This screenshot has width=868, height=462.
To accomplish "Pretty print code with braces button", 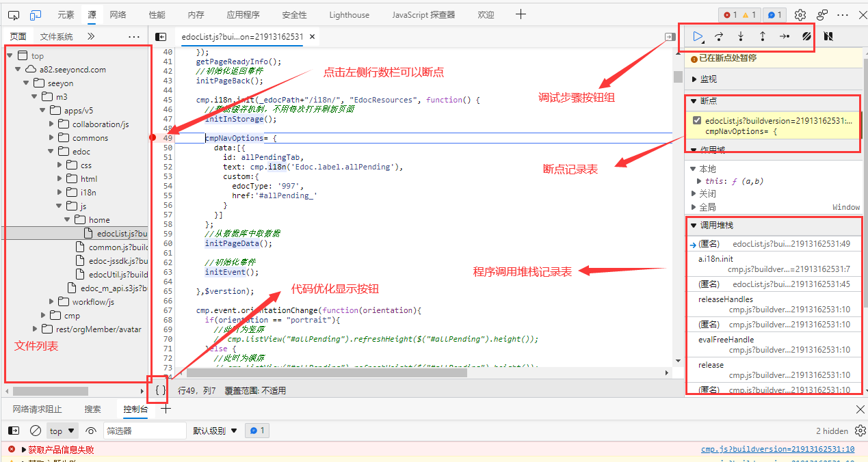I will pos(160,390).
